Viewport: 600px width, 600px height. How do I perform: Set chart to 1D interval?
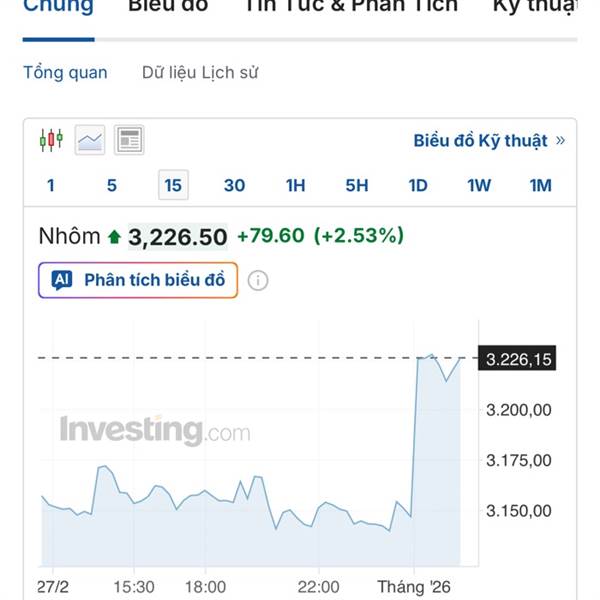(x=418, y=185)
